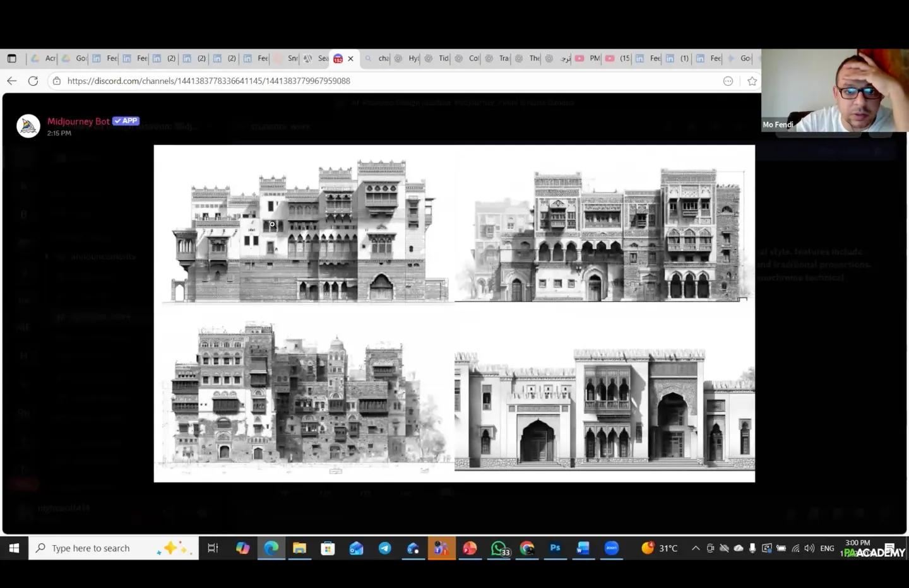Click the Midjourney Bot username
The width and height of the screenshot is (909, 588).
point(78,121)
